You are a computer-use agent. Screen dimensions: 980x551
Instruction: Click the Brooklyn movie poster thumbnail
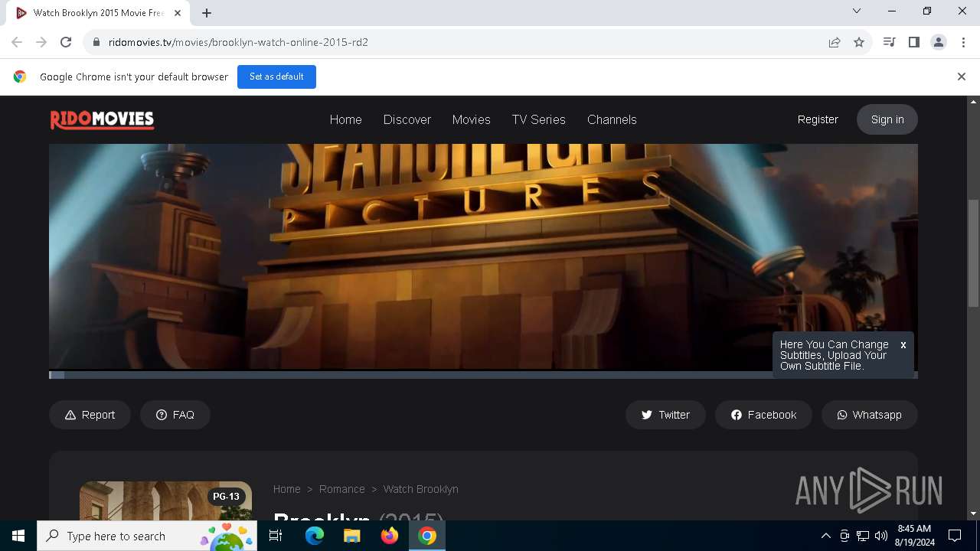pos(165,501)
